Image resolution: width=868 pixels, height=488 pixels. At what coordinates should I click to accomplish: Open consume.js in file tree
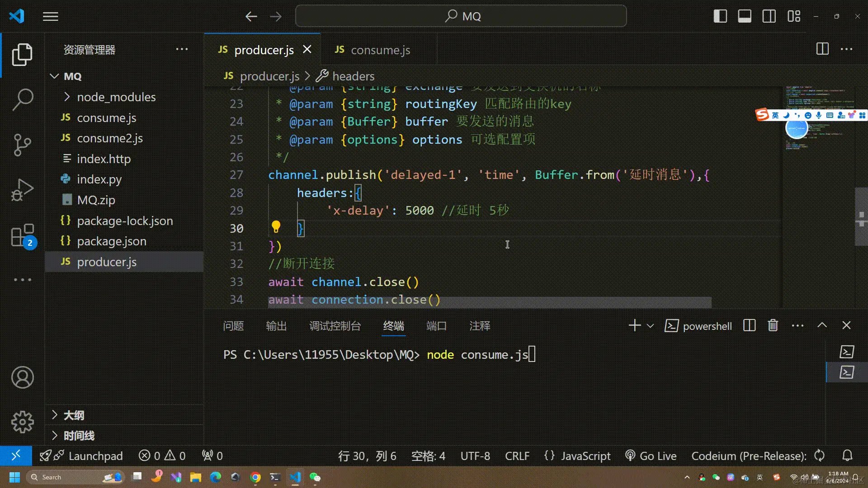124,117
